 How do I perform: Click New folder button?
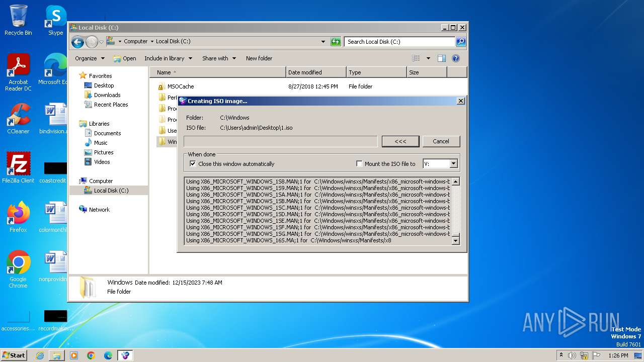[259, 58]
